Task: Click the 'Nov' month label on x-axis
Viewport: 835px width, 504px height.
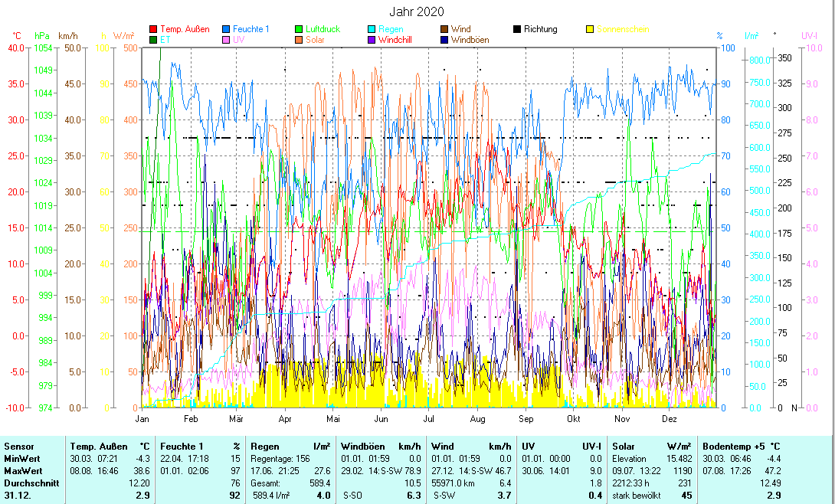Action: (x=622, y=420)
